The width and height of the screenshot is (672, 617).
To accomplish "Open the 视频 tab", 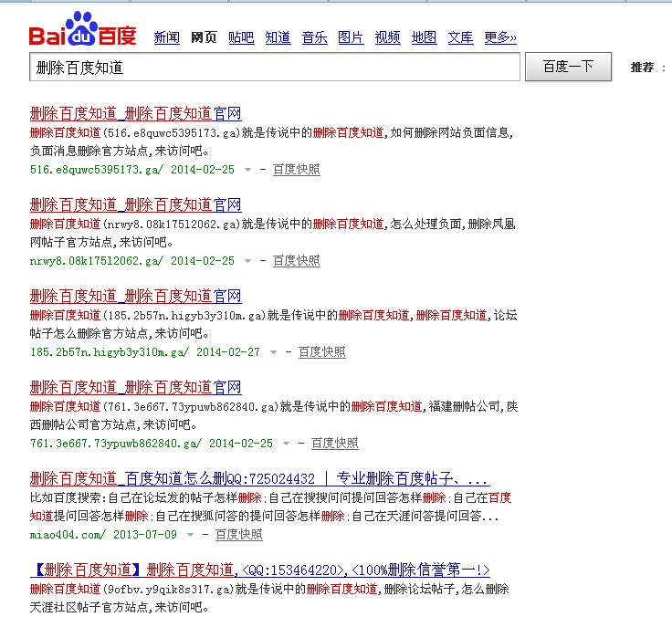I will (x=387, y=37).
